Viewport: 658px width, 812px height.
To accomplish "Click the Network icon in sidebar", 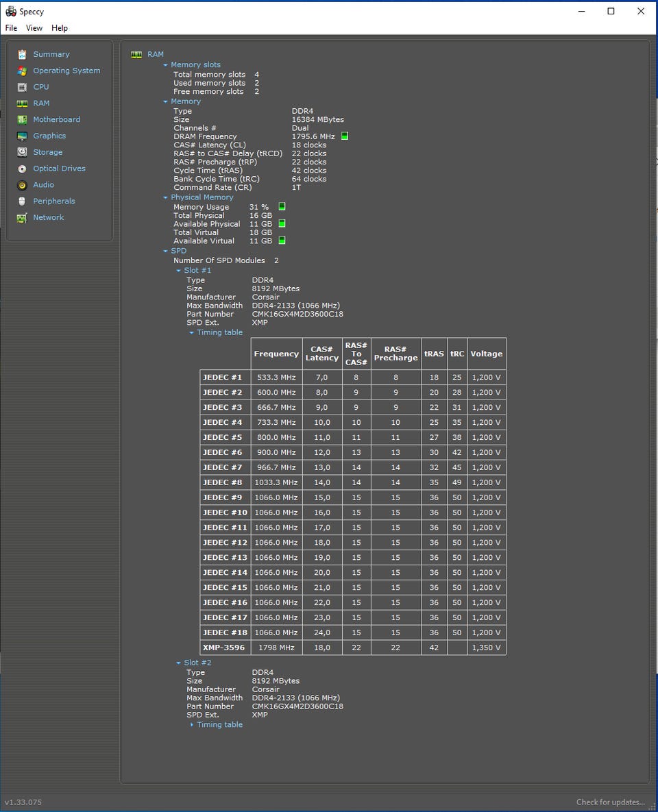I will coord(22,218).
